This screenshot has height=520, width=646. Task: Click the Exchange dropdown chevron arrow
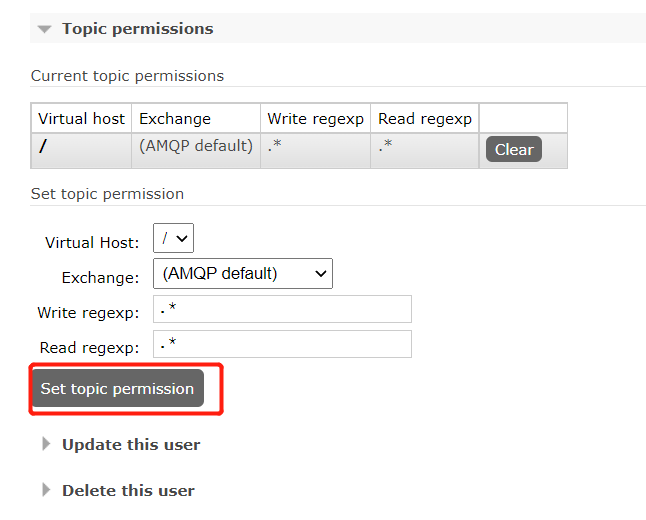pos(321,274)
